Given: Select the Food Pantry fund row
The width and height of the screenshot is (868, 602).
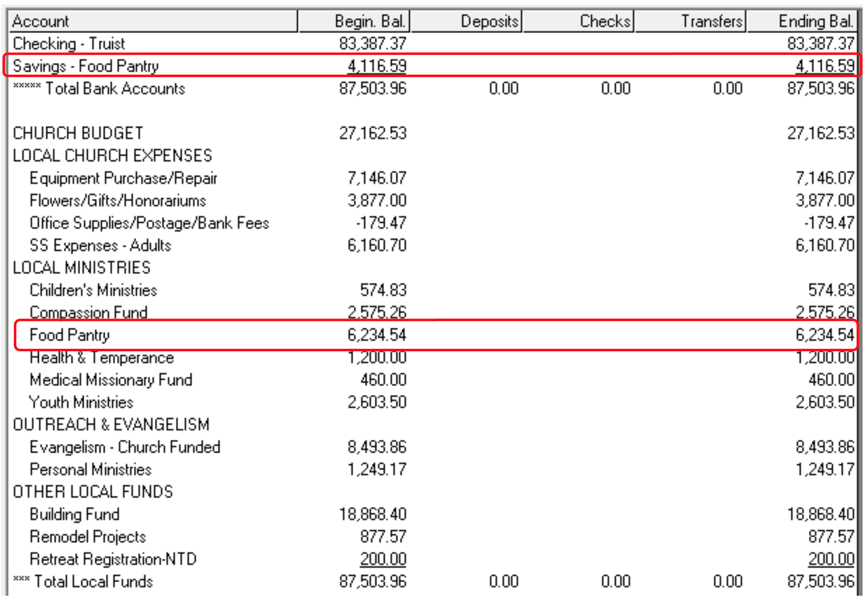Looking at the screenshot, I should 70,335.
